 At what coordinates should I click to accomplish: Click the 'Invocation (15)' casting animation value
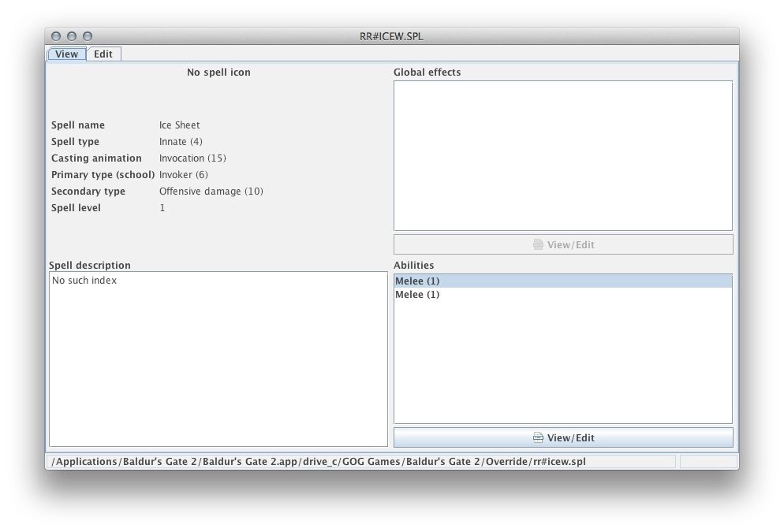(192, 158)
